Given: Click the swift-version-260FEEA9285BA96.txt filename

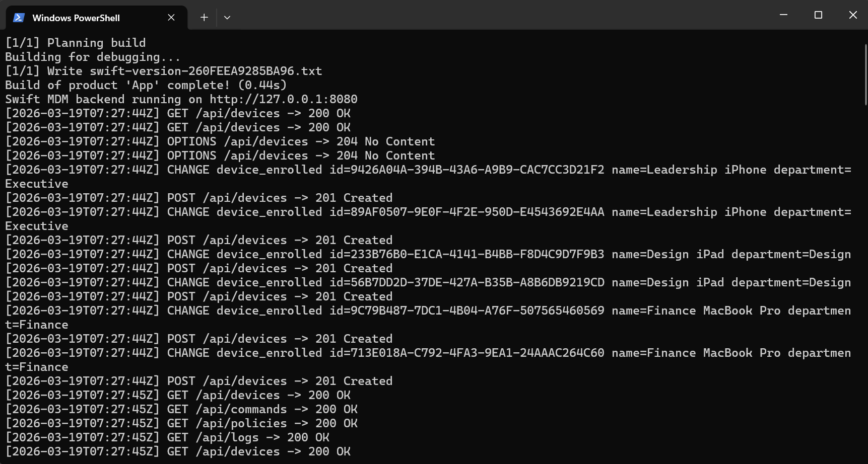Looking at the screenshot, I should tap(206, 71).
